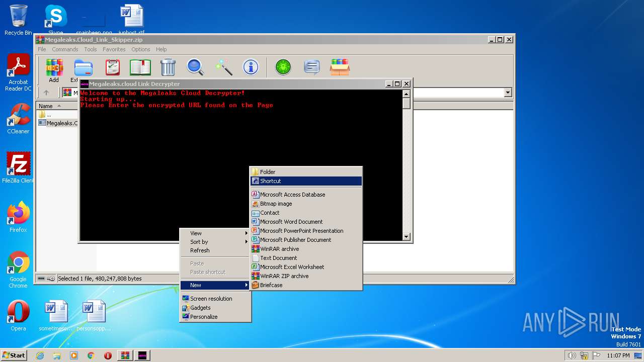
Task: Select the sometimeser Word document on desktop
Action: [x=56, y=316]
